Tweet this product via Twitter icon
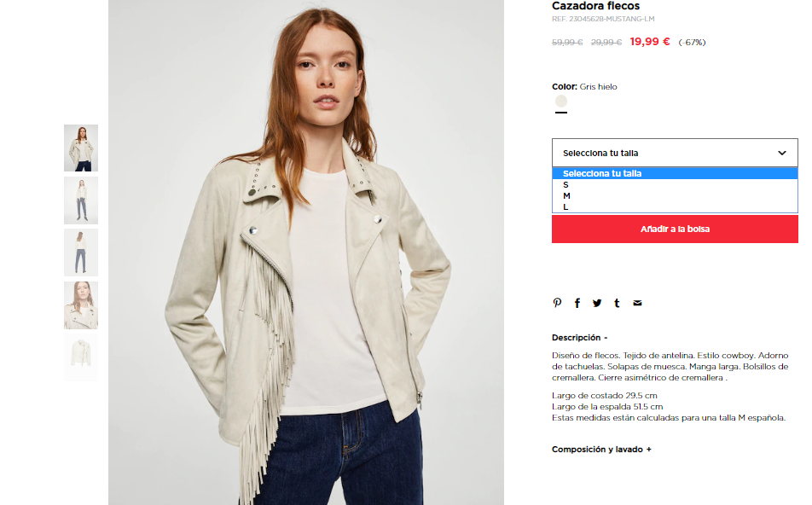Image resolution: width=812 pixels, height=505 pixels. [x=597, y=303]
